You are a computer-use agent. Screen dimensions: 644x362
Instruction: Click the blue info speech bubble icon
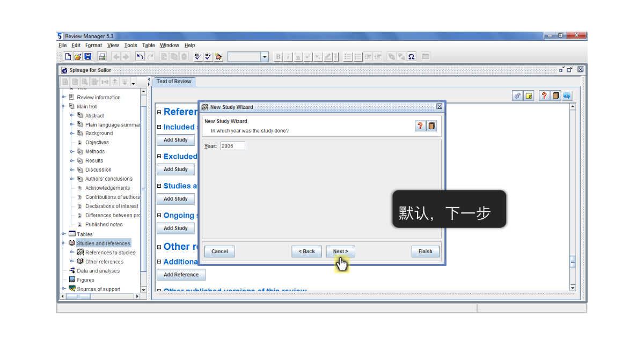click(567, 95)
